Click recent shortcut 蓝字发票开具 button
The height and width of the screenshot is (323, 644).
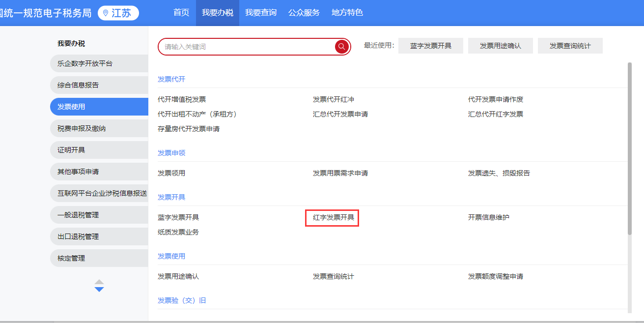pyautogui.click(x=431, y=46)
